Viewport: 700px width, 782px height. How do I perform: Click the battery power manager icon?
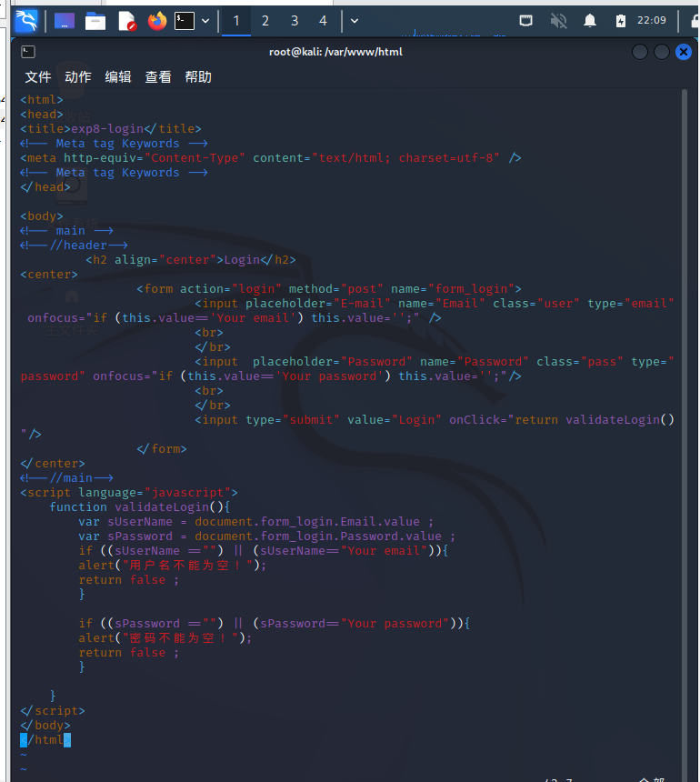(x=621, y=20)
